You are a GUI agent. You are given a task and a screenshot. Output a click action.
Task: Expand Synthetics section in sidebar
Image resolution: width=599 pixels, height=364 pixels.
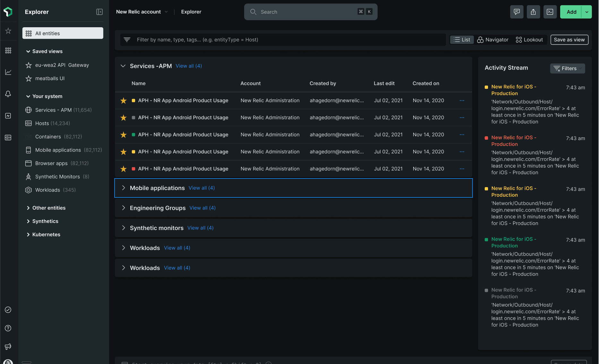tap(28, 221)
